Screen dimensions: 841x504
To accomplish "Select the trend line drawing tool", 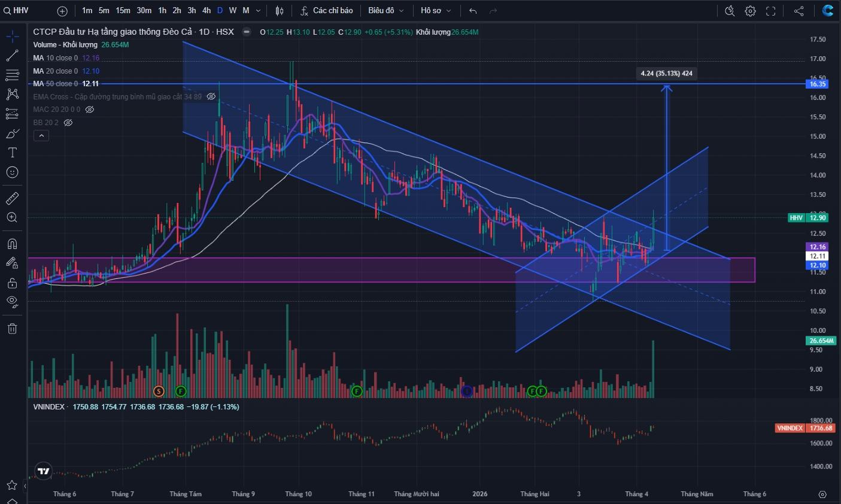I will [12, 56].
